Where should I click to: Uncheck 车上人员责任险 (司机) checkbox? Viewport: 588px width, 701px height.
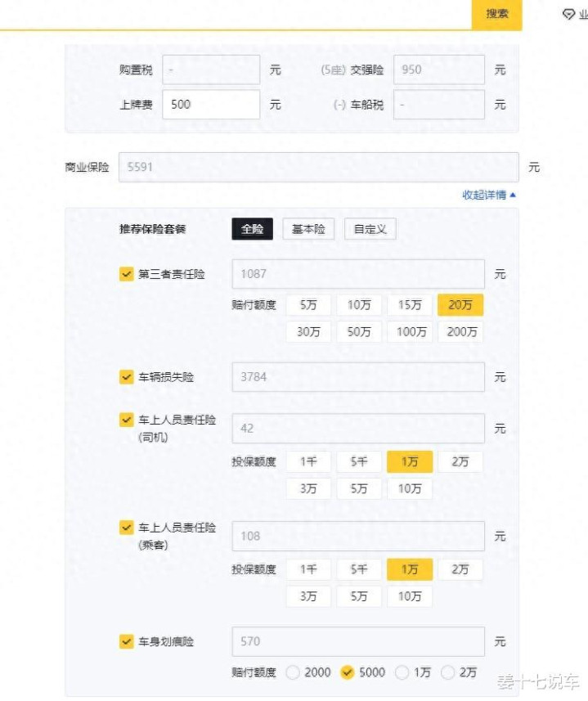pos(127,420)
